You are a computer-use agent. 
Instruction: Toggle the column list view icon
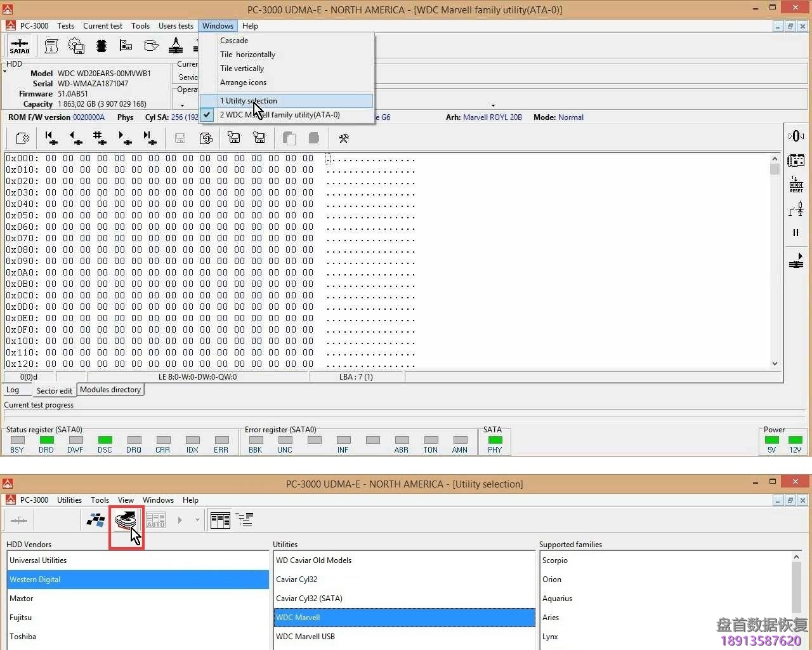pyautogui.click(x=220, y=521)
